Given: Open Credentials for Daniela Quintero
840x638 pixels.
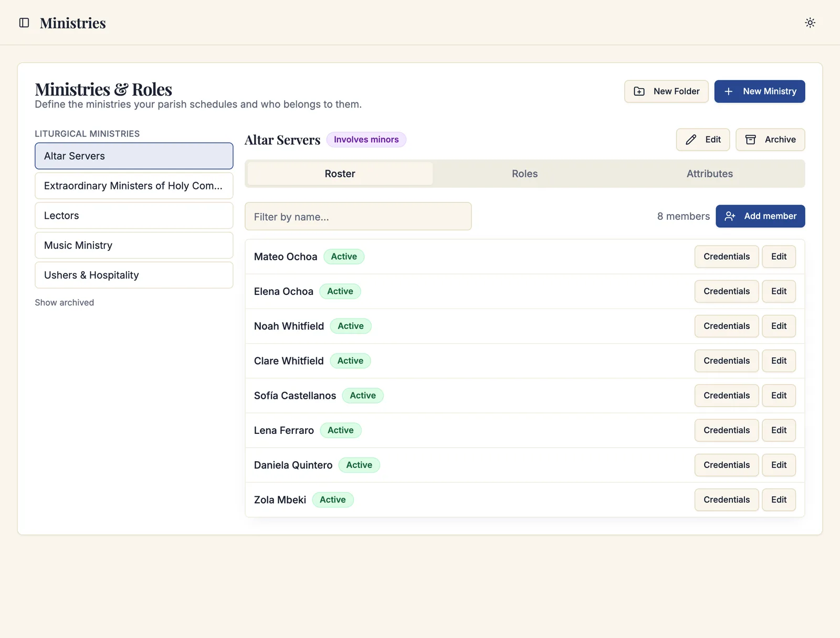Looking at the screenshot, I should pyautogui.click(x=727, y=465).
